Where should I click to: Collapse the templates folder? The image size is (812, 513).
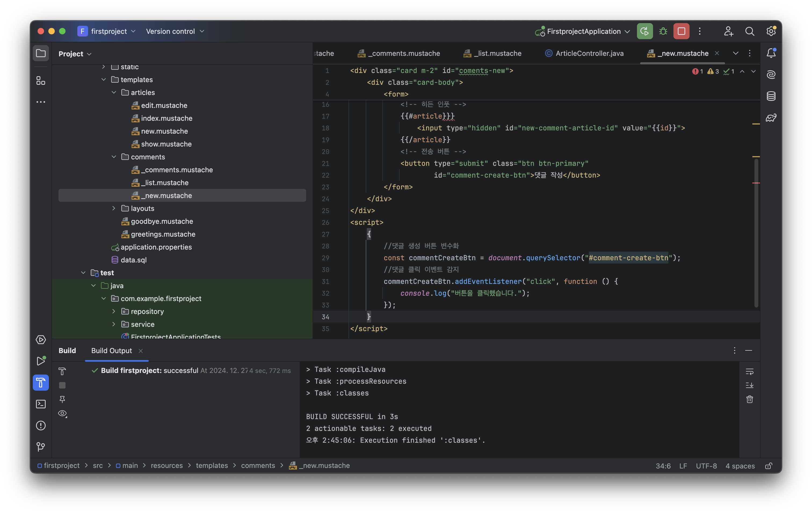(x=104, y=79)
